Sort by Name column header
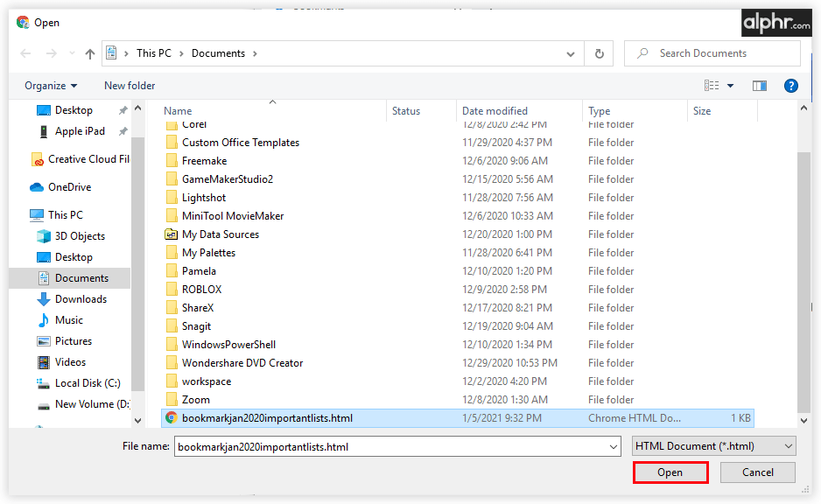821x504 pixels. point(178,111)
